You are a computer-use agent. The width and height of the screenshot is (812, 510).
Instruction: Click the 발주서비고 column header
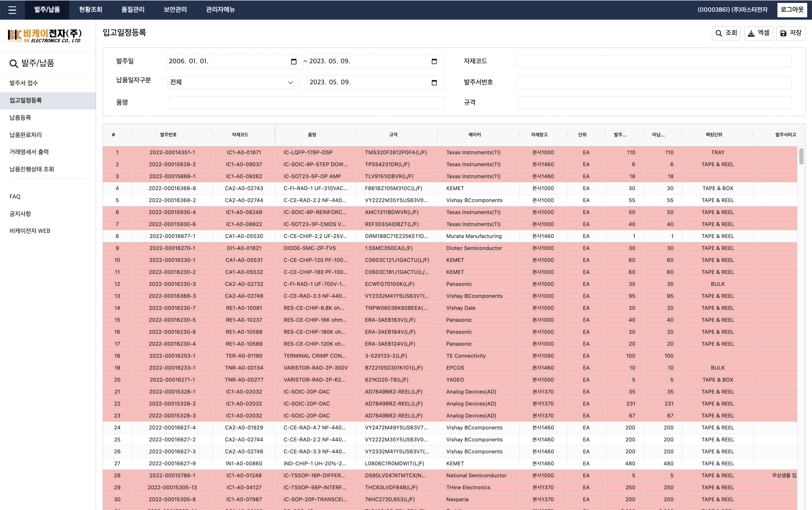[x=785, y=135]
